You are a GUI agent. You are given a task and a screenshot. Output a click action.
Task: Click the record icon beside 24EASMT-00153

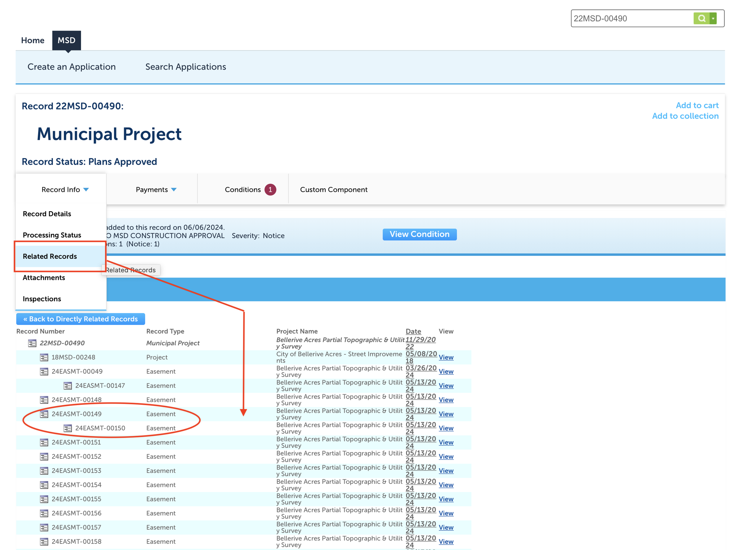coord(44,471)
